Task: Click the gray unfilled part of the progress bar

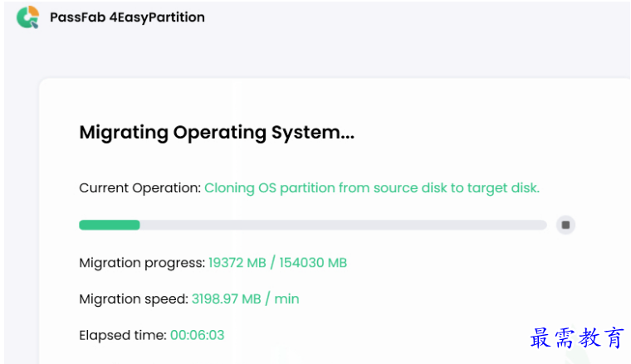Action: point(342,225)
